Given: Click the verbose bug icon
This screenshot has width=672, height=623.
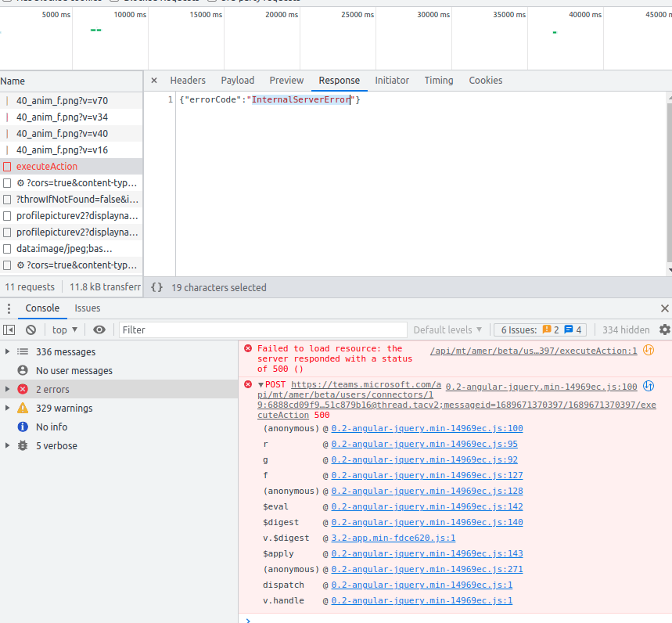Looking at the screenshot, I should tap(23, 445).
